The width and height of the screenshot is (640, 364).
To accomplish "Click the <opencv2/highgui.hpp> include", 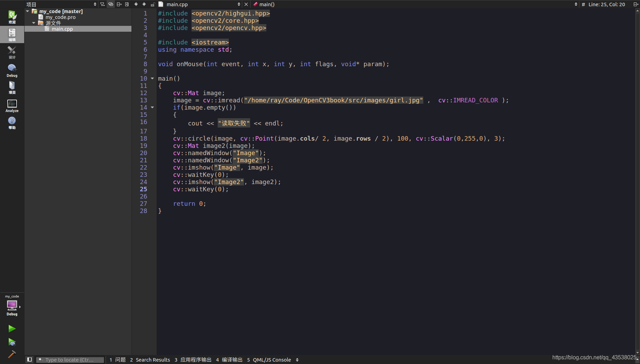I will pyautogui.click(x=231, y=13).
